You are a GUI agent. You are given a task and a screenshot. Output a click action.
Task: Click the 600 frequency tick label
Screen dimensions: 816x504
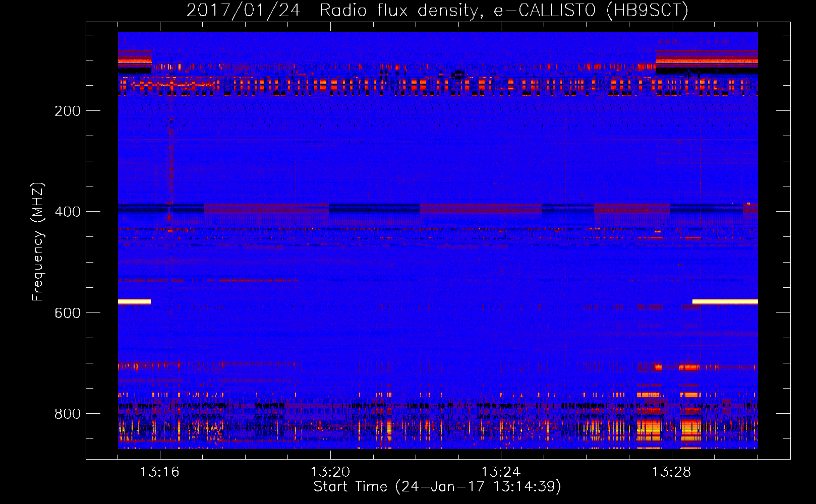tap(68, 313)
